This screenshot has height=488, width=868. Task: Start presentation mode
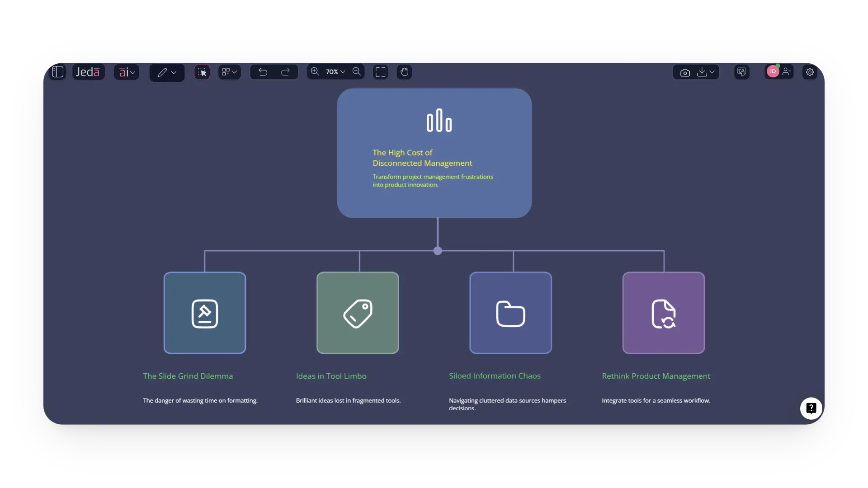741,72
